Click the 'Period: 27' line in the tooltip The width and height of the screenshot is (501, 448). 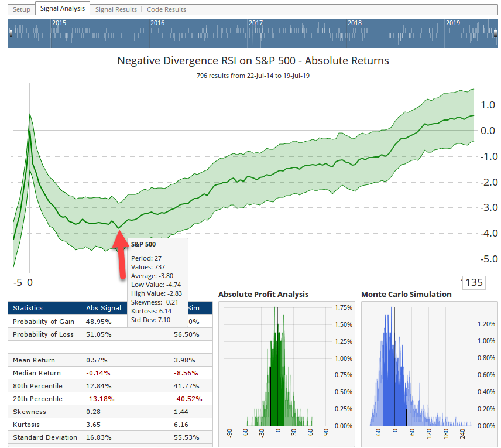(x=146, y=258)
